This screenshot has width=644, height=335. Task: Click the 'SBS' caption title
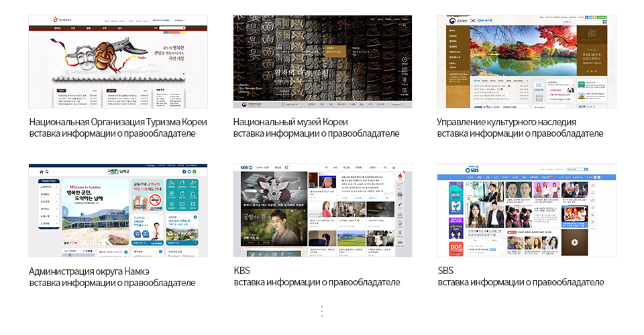tap(445, 271)
